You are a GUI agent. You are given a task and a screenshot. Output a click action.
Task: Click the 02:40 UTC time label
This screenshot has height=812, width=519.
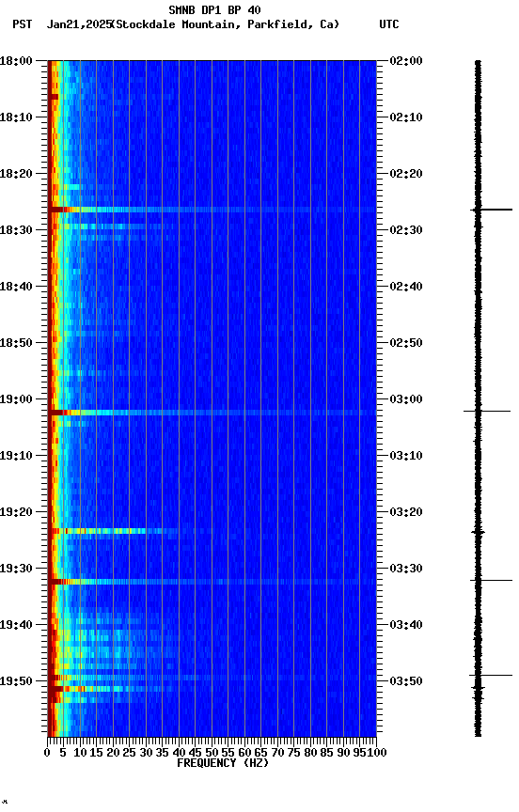[x=406, y=287]
